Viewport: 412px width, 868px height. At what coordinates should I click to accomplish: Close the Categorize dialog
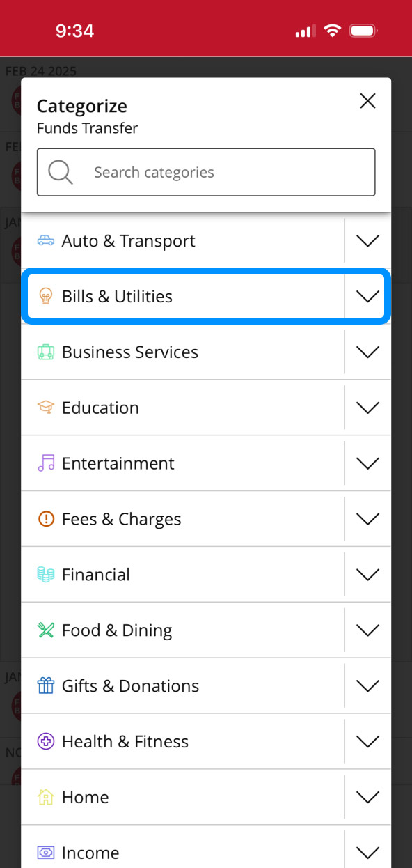pyautogui.click(x=367, y=101)
